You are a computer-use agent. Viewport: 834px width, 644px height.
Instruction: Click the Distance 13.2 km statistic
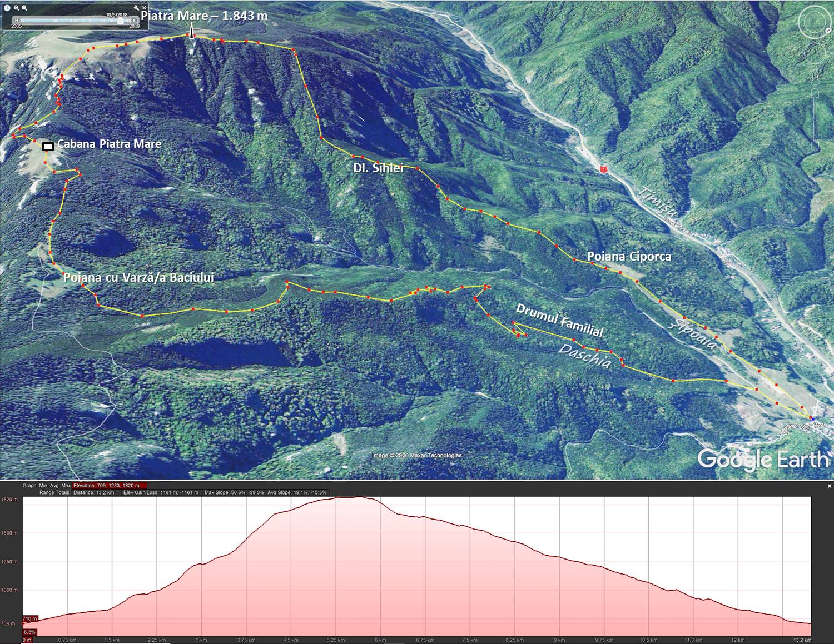click(93, 492)
